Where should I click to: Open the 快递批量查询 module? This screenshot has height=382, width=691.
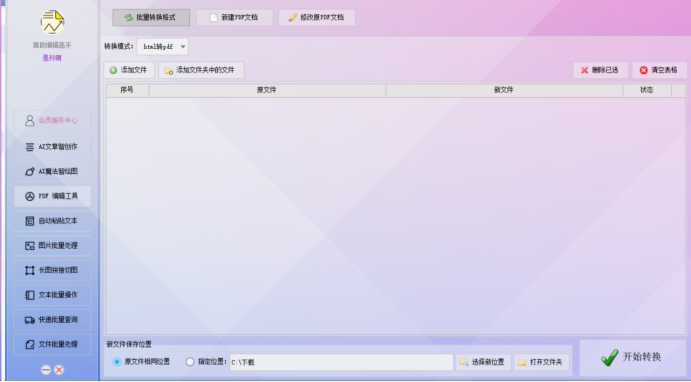pyautogui.click(x=52, y=319)
